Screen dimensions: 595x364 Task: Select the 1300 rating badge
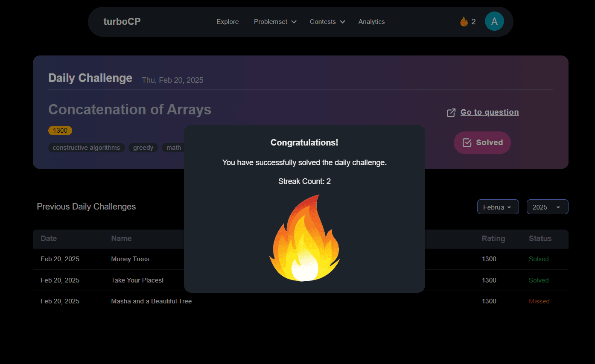click(60, 131)
